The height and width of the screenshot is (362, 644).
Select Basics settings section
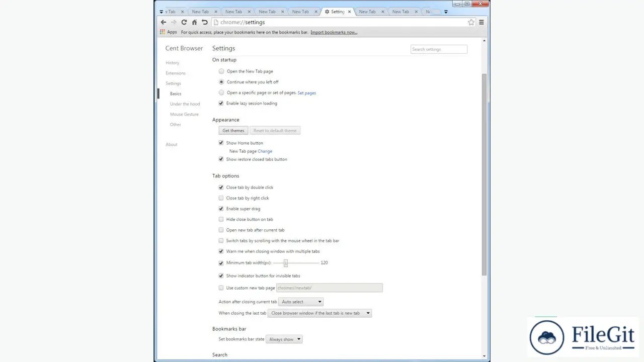(x=176, y=94)
